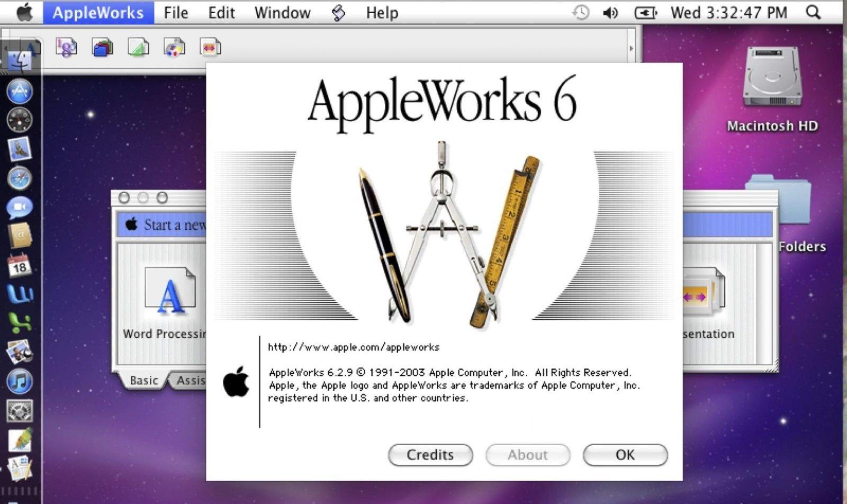Open Mail from the dock

[20, 149]
